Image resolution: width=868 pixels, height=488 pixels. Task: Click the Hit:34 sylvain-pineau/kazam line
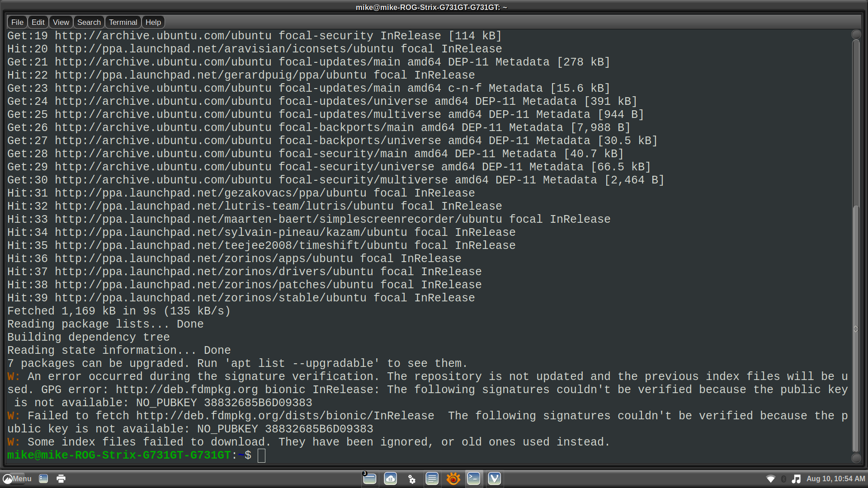261,232
